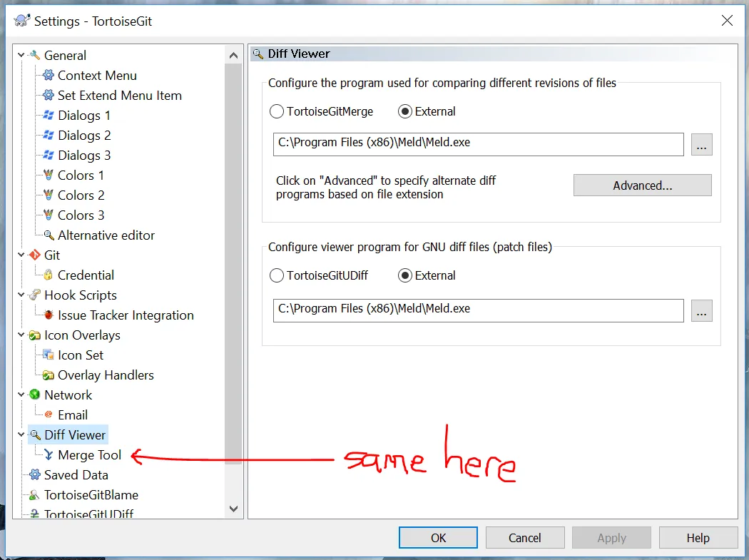The width and height of the screenshot is (749, 560).
Task: Collapse the Hook Scripts tree node
Action: tap(21, 295)
